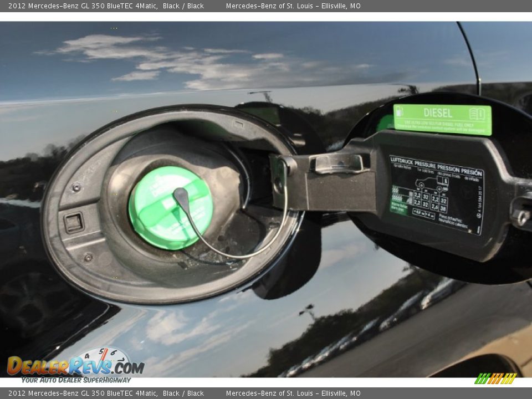Click the top caption vehicle title text
The image size is (532, 399).
point(106,6)
